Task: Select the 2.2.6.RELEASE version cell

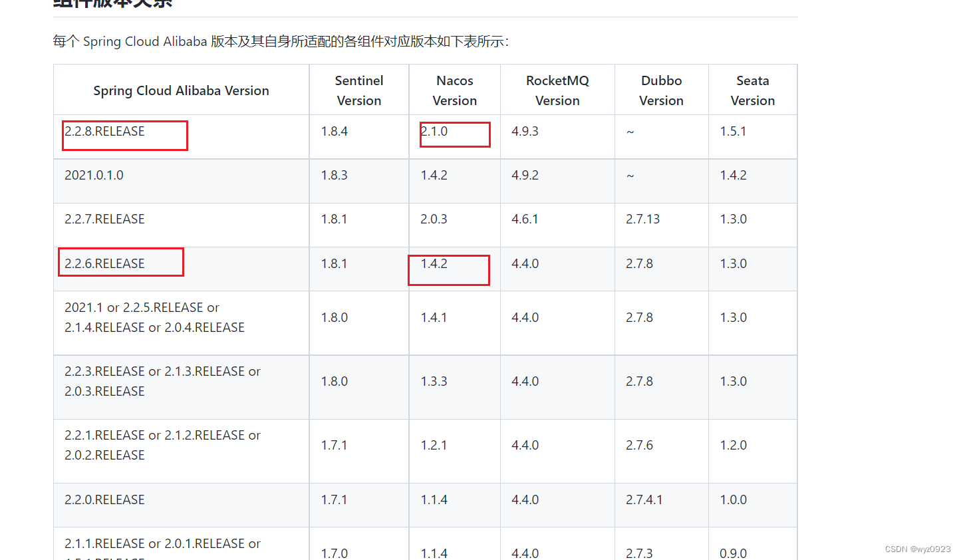Action: [181, 269]
